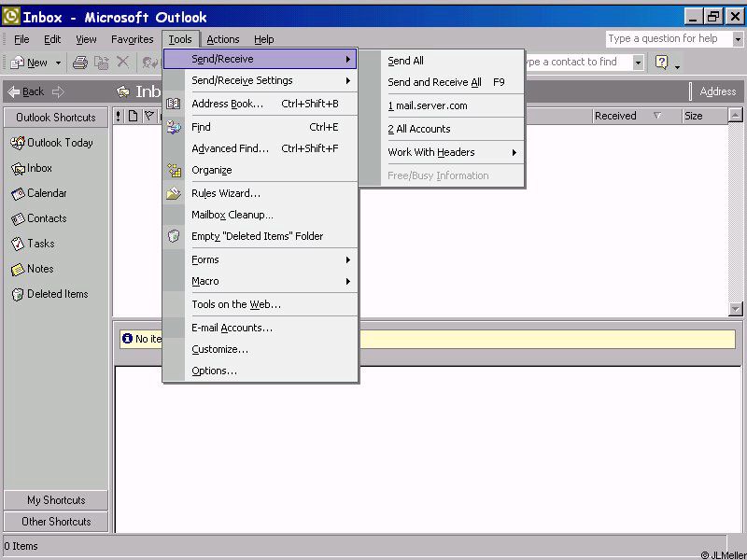Open the New item dropdown arrow

click(58, 63)
